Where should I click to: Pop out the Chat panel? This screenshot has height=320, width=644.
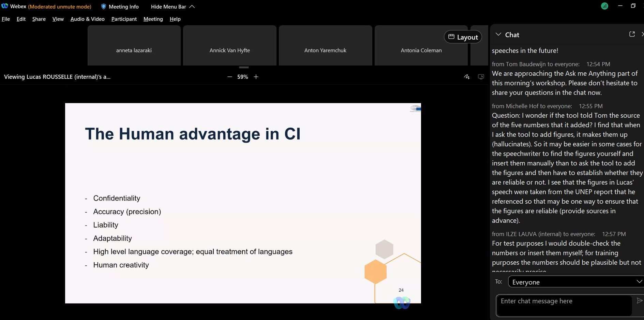(x=632, y=34)
